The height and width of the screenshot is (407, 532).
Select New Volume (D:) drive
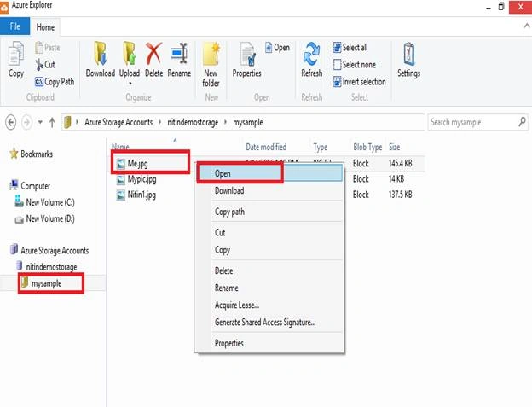click(44, 218)
